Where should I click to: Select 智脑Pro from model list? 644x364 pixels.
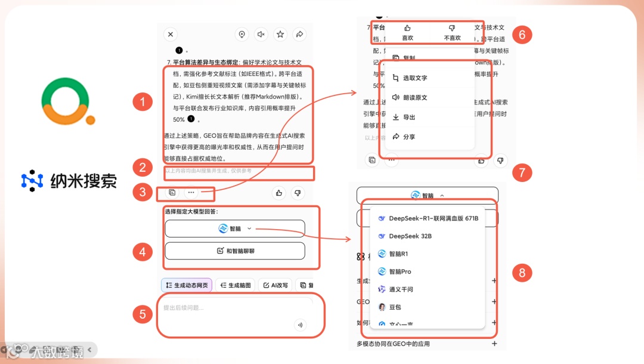428,271
